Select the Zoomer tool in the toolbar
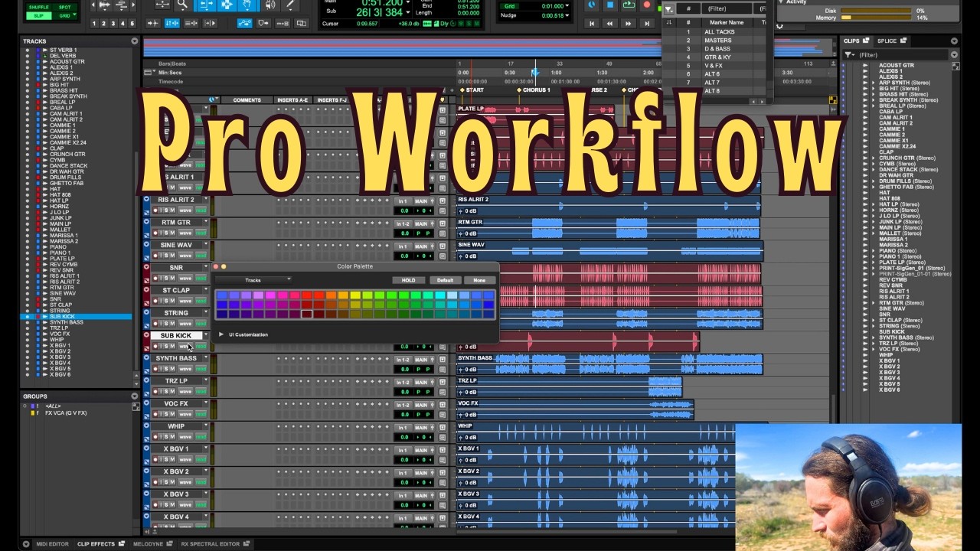This screenshot has height=551, width=980. pyautogui.click(x=182, y=5)
